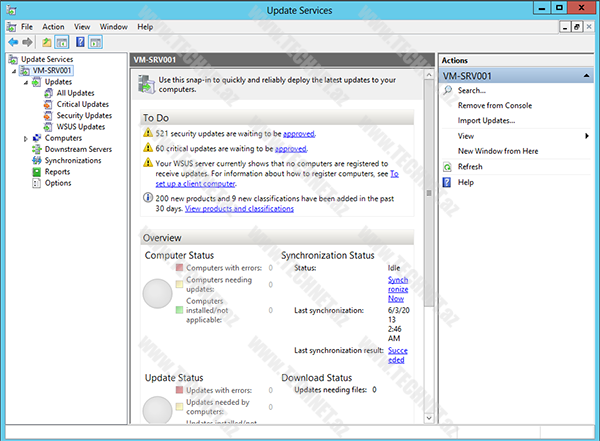Click the Forward arrow in toolbar
The image size is (600, 441).
pyautogui.click(x=27, y=43)
